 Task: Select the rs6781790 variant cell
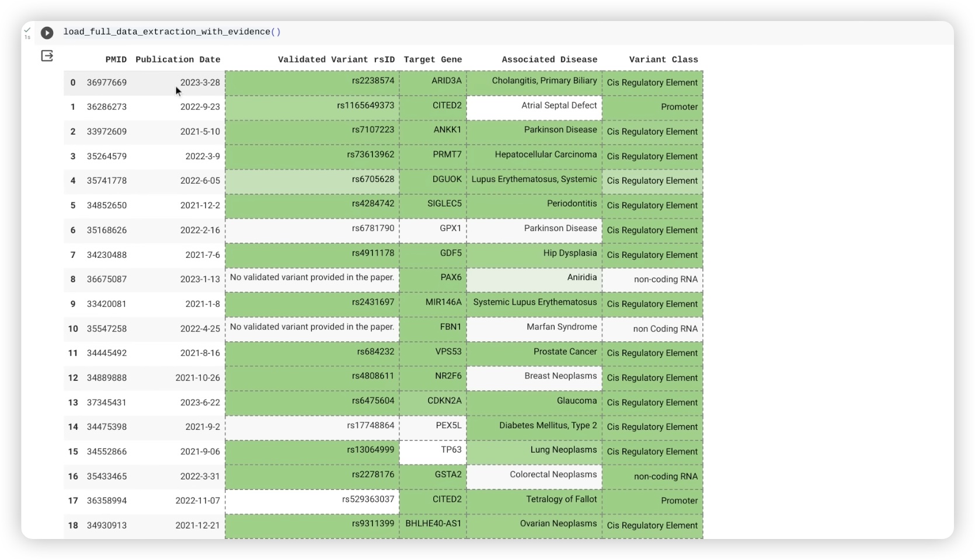(x=312, y=231)
